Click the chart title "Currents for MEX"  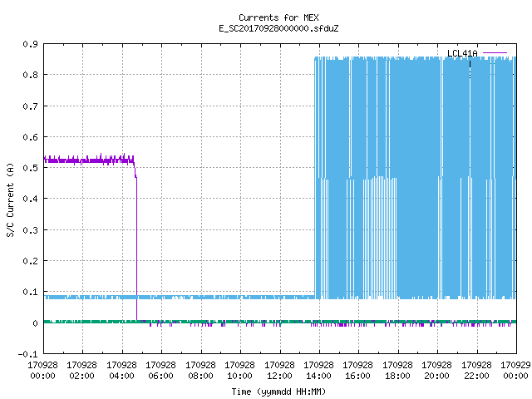[278, 17]
